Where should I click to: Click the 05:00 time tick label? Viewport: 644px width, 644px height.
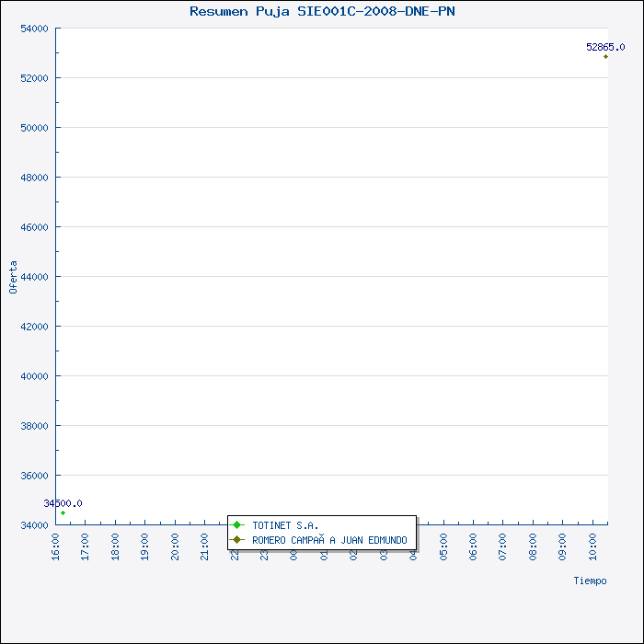point(443,545)
